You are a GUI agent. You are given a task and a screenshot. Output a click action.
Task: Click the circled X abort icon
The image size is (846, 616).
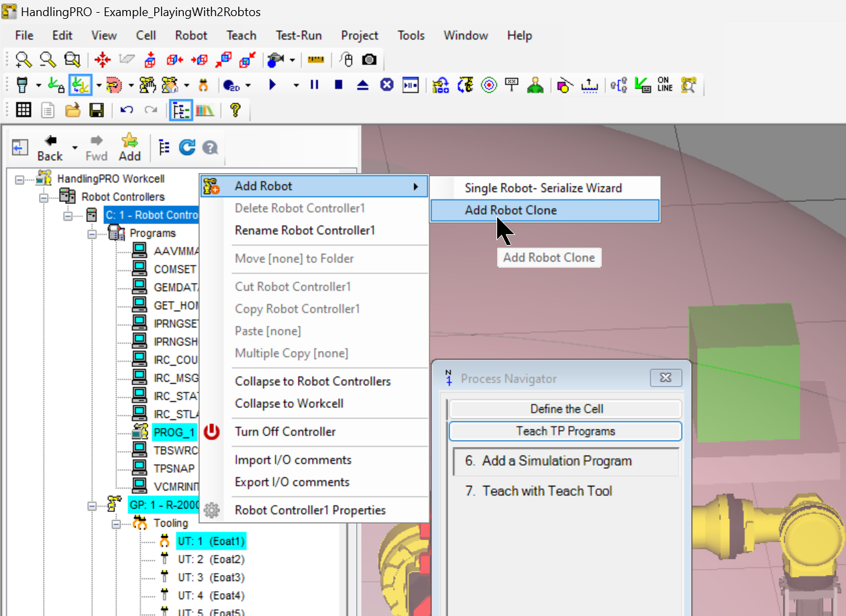click(386, 85)
